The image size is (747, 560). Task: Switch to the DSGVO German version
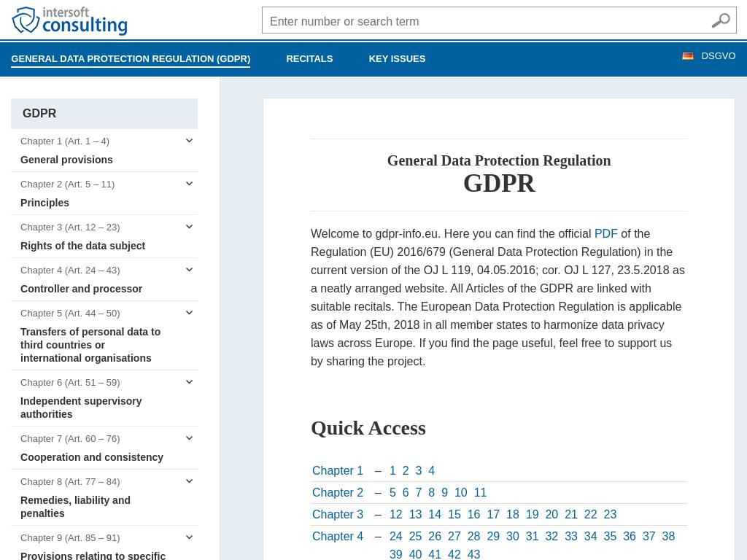pyautogui.click(x=718, y=56)
